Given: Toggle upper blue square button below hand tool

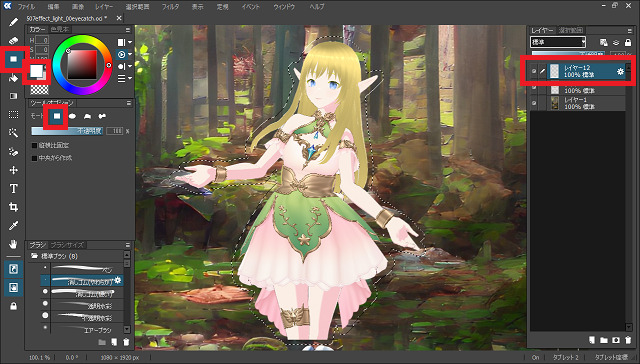Looking at the screenshot, I should pyautogui.click(x=13, y=269).
